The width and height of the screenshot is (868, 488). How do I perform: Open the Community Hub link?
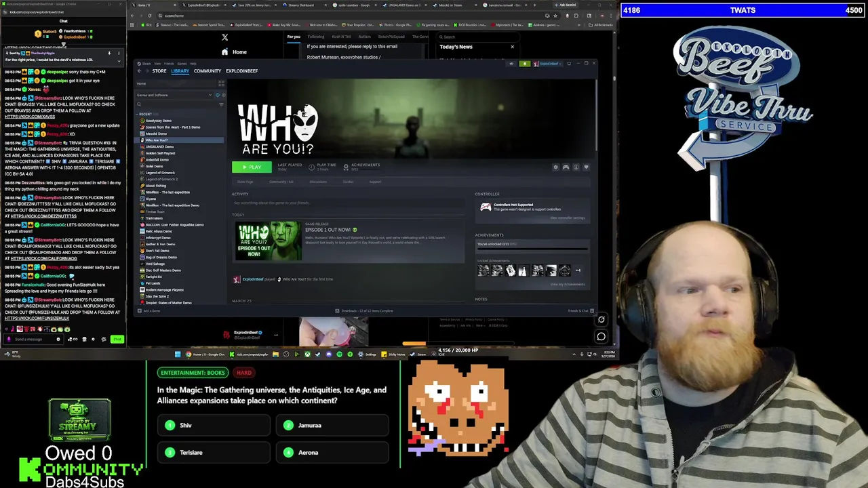coord(281,182)
